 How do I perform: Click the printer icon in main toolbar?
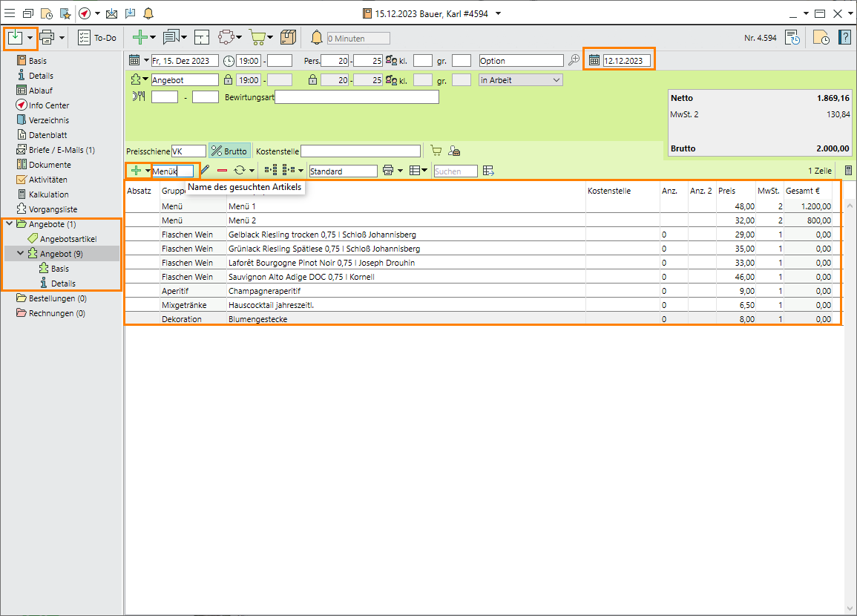[x=47, y=37]
